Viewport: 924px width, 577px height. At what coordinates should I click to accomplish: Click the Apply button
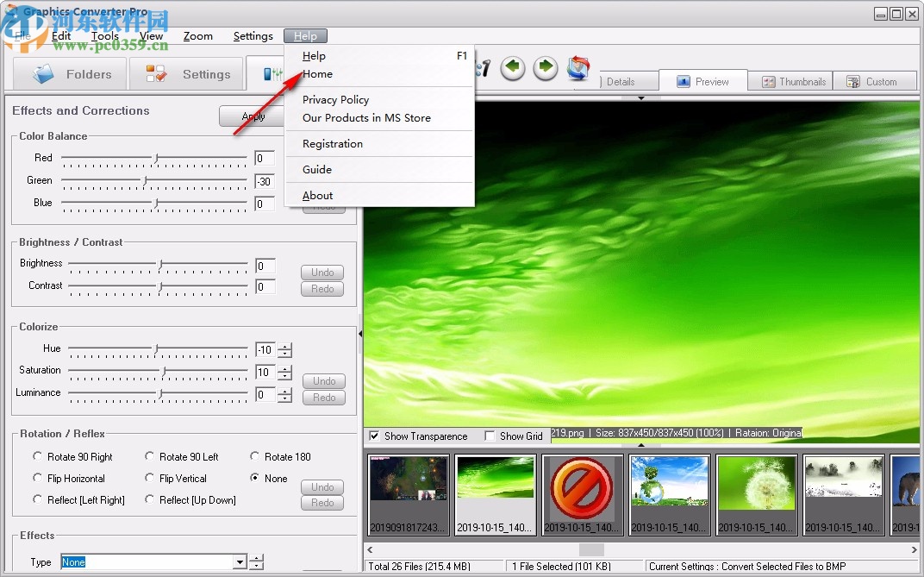(x=253, y=116)
